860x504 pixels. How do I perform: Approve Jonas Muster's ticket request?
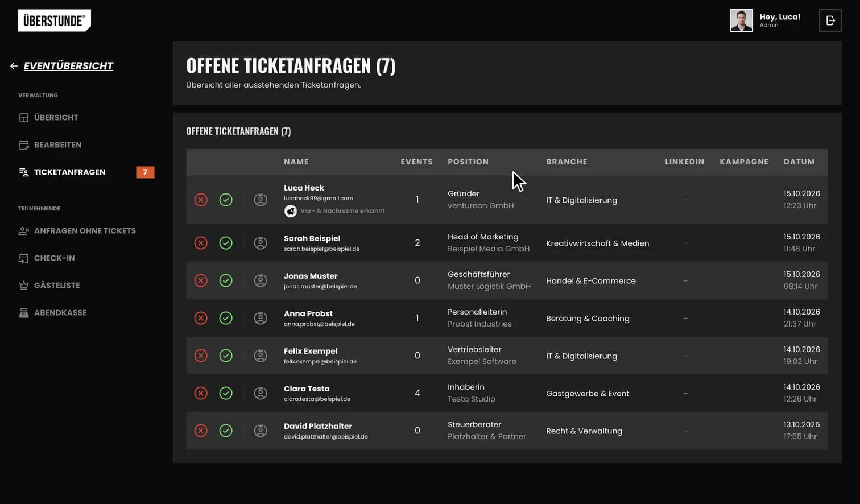click(226, 280)
